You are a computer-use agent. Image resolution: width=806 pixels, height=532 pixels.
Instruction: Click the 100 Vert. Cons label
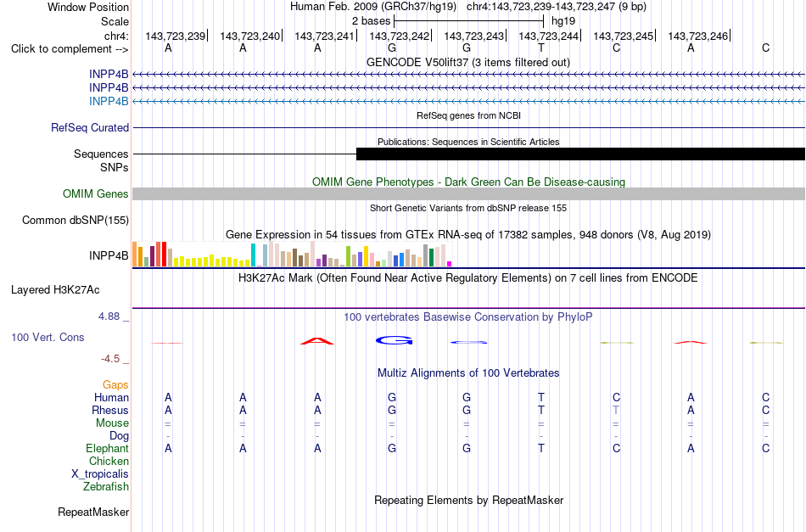tap(48, 337)
